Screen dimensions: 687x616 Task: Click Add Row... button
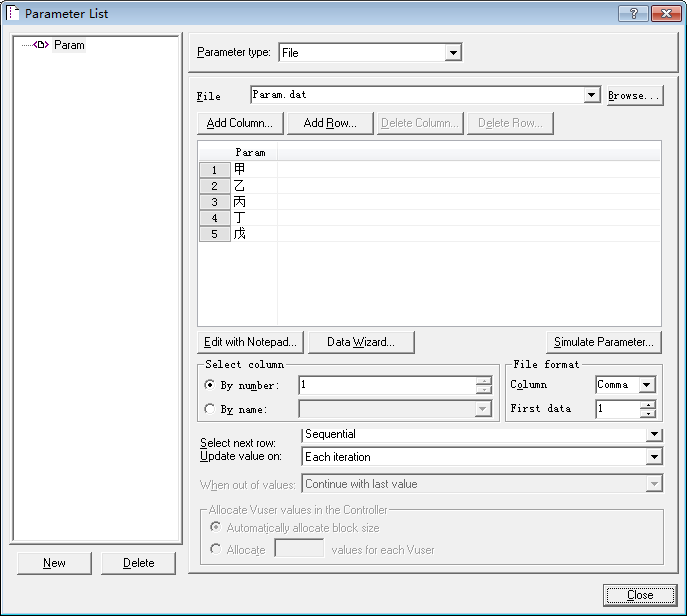(x=330, y=123)
